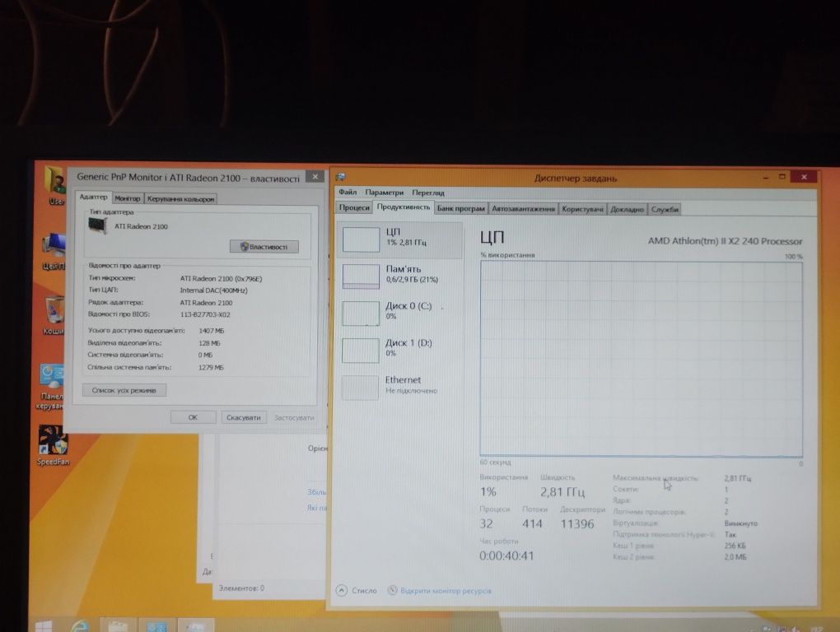This screenshot has width=840, height=632.
Task: Open the User folder desktop icon
Action: click(x=55, y=186)
